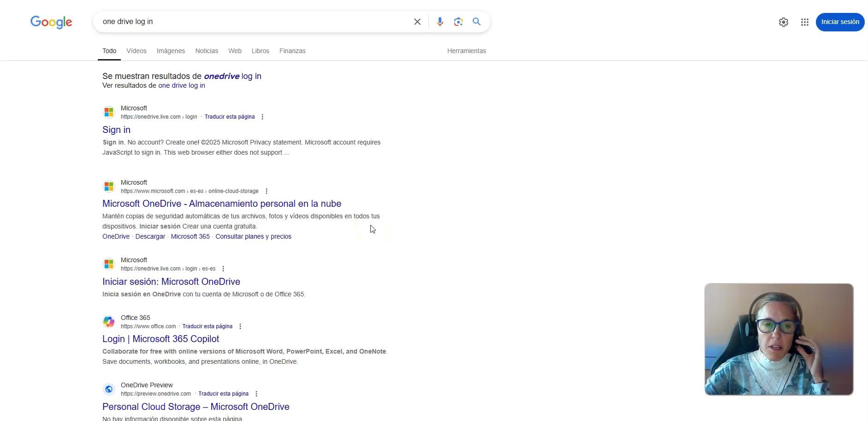Click the 'https://onedrive.live.com › login' URL text

pyautogui.click(x=159, y=117)
